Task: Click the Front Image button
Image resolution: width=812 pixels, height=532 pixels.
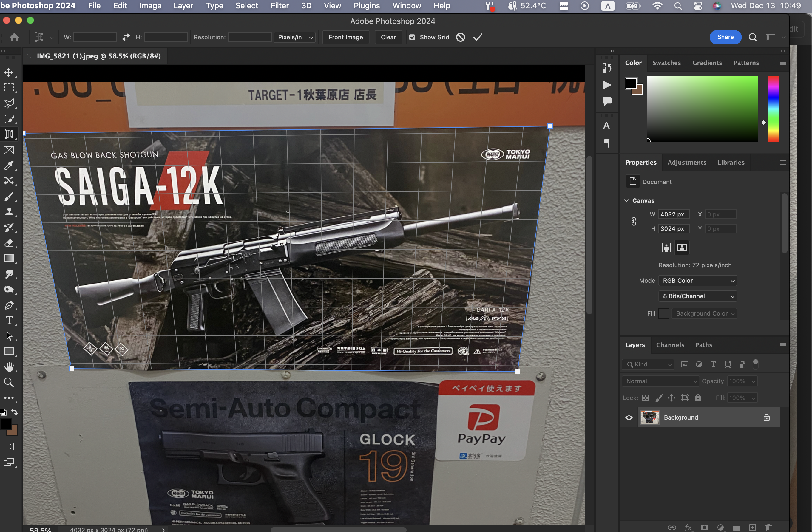Action: 345,37
